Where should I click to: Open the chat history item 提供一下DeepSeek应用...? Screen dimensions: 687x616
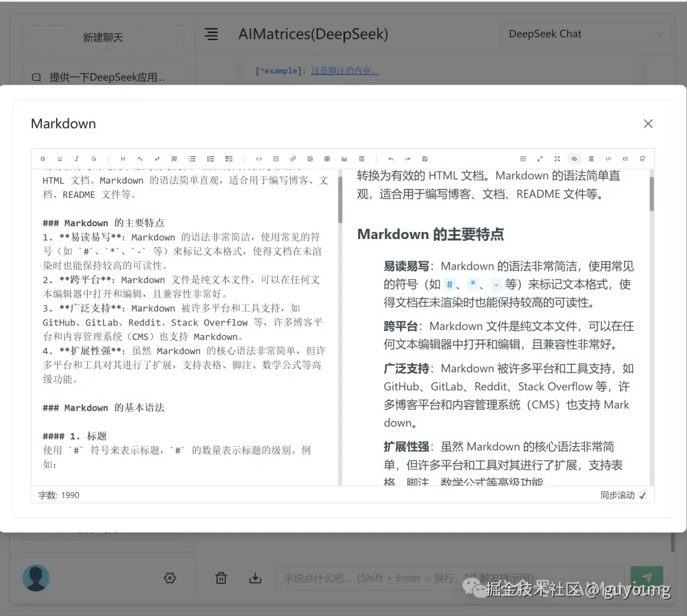click(x=102, y=77)
